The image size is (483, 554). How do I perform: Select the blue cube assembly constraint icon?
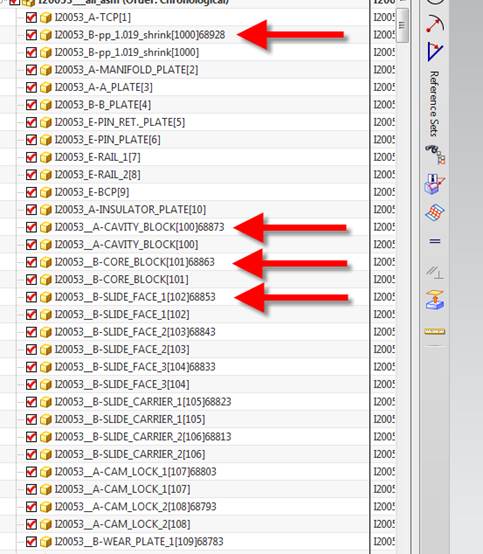(x=435, y=183)
